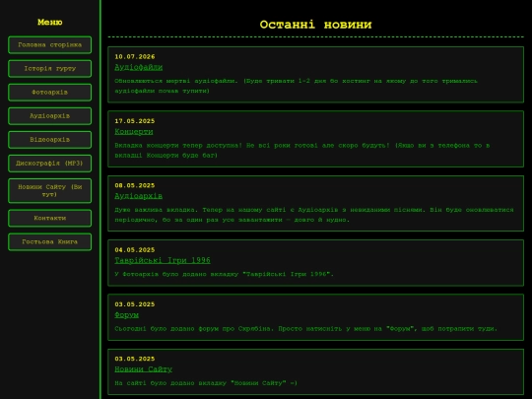This screenshot has height=399, width=532.
Task: Click paragraph starting 'Обновляються мертві аудіофайли'
Action: click(296, 86)
